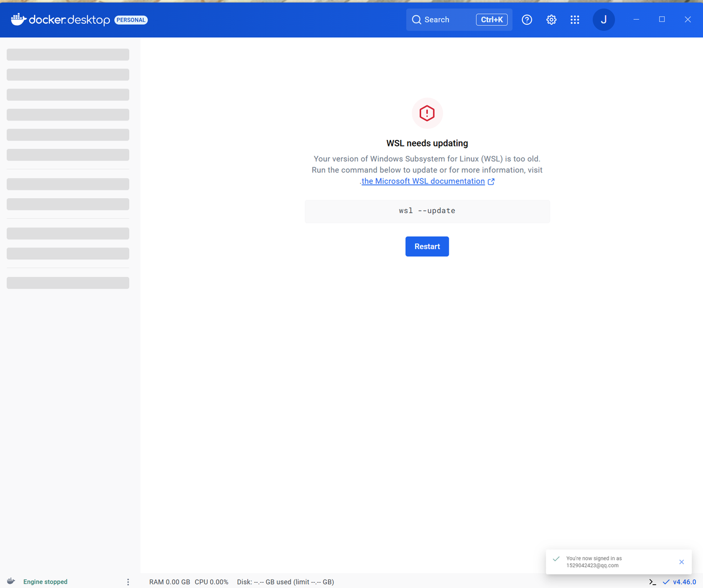Close the Docker Desktop window
Screen dimensions: 703x588
click(688, 19)
